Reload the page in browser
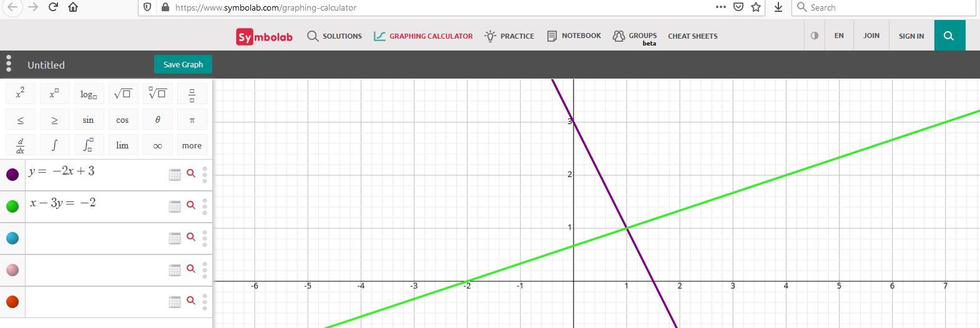The width and height of the screenshot is (980, 328). pyautogui.click(x=53, y=7)
